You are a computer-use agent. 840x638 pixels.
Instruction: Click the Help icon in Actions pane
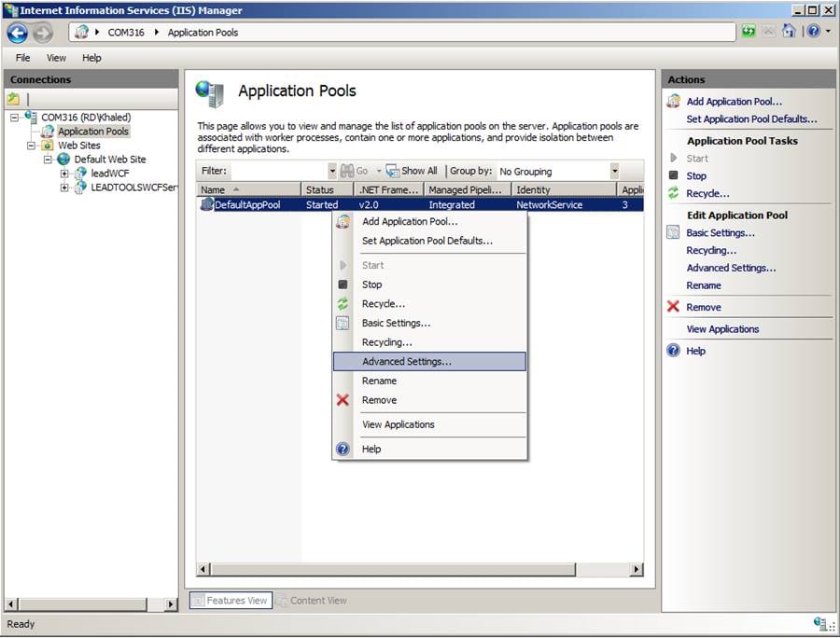point(673,351)
